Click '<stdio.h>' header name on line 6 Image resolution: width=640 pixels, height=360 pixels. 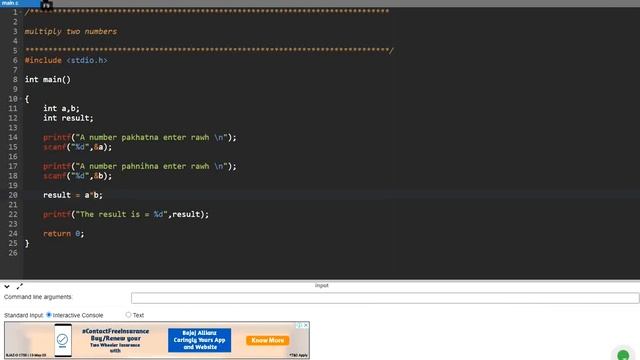click(x=87, y=60)
